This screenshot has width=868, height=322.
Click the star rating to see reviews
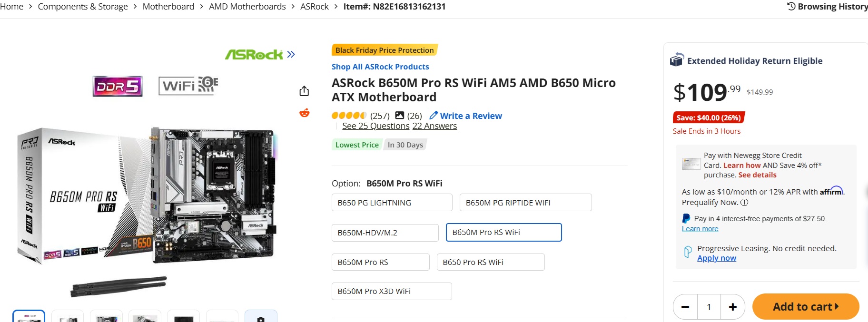point(348,116)
